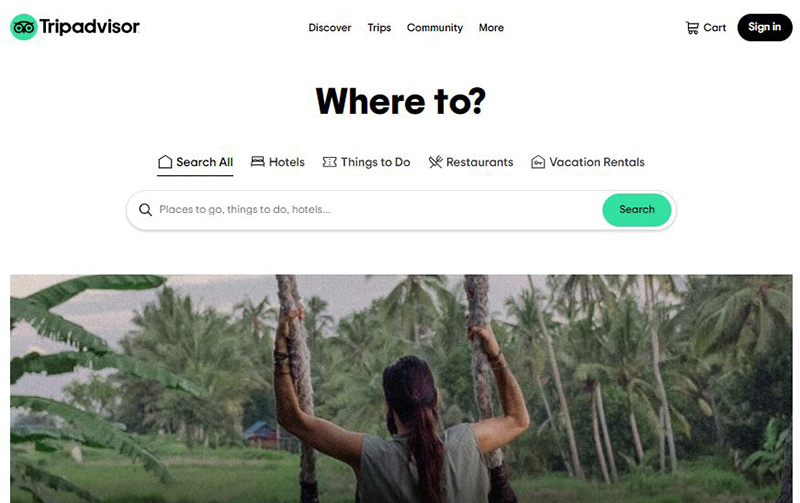Select the Hotels tab label
Viewport: 800px width, 503px height.
[287, 162]
